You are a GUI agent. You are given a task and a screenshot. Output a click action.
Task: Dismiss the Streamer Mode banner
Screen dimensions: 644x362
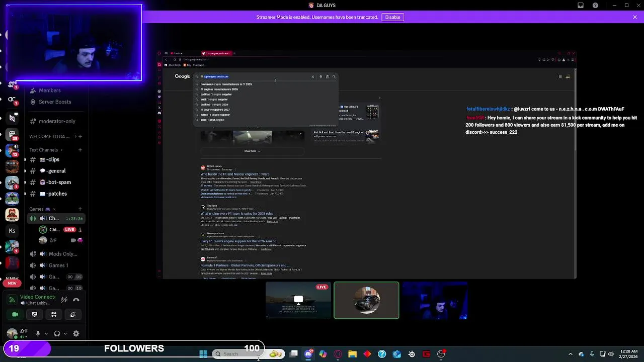point(635,17)
